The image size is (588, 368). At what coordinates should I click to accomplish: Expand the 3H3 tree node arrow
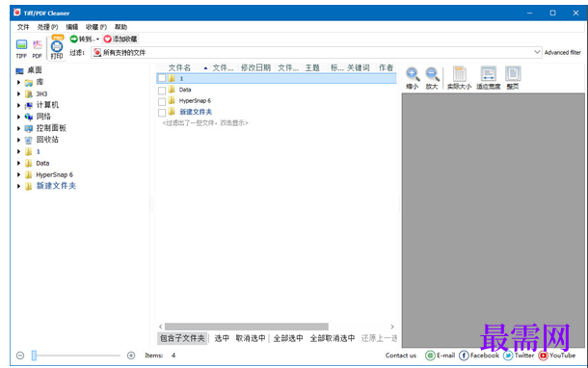click(18, 93)
